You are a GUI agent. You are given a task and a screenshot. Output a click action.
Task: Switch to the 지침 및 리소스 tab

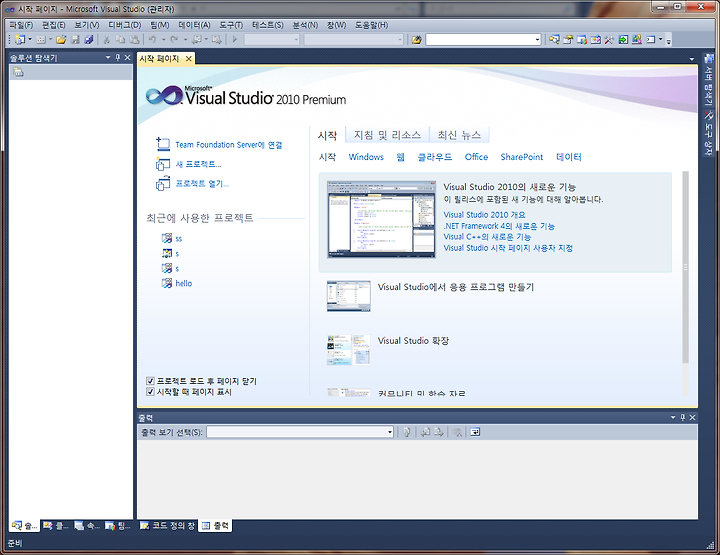[387, 135]
